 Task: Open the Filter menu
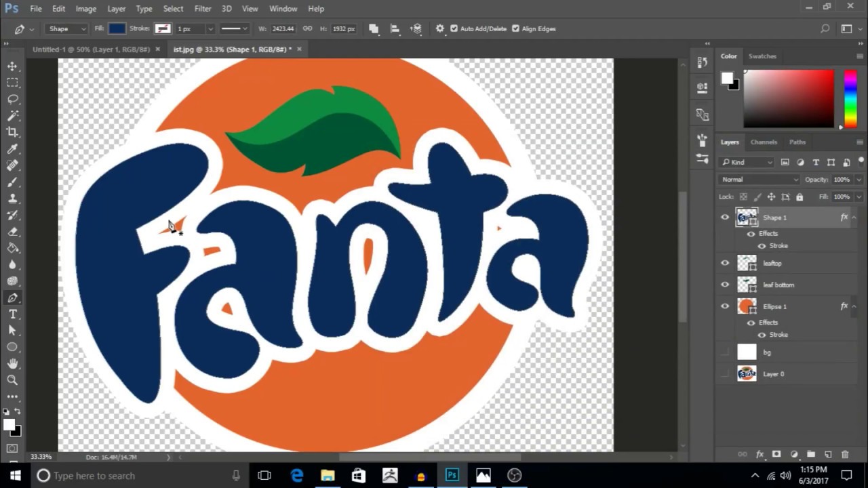[203, 8]
